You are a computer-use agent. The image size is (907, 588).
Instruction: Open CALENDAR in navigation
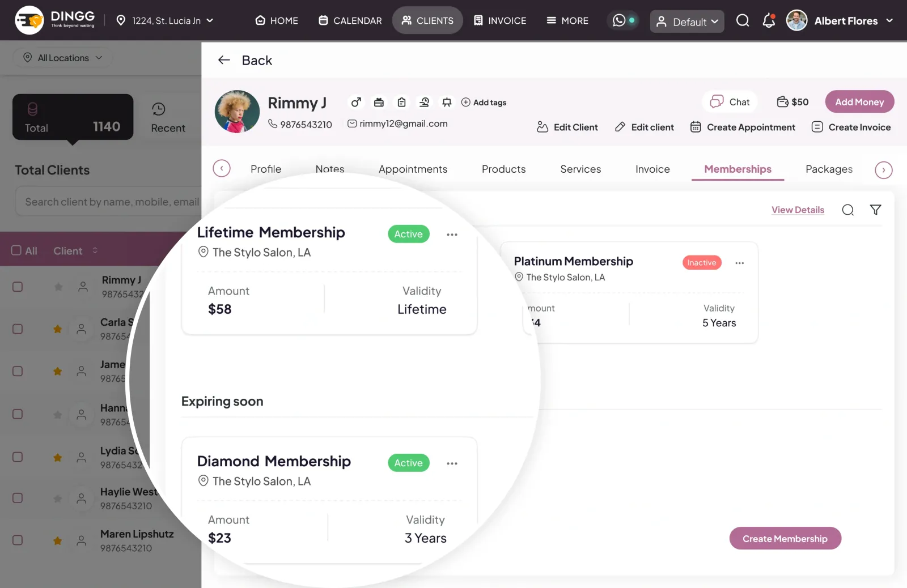pyautogui.click(x=350, y=21)
